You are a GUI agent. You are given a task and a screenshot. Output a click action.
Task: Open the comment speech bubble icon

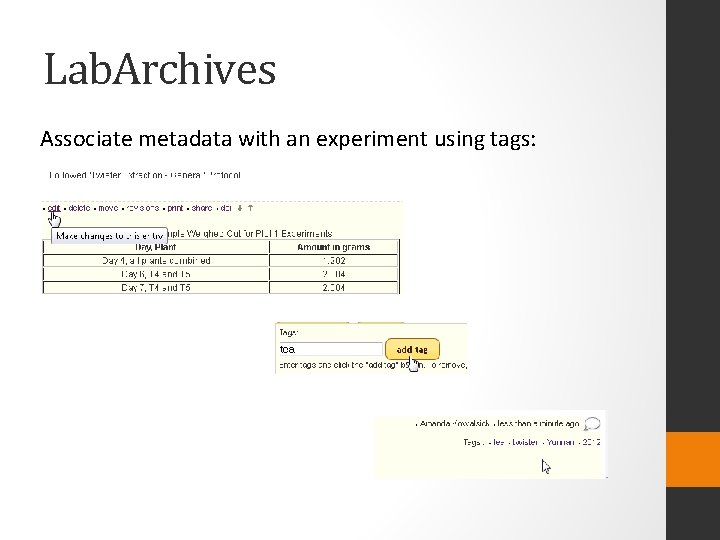(x=592, y=424)
